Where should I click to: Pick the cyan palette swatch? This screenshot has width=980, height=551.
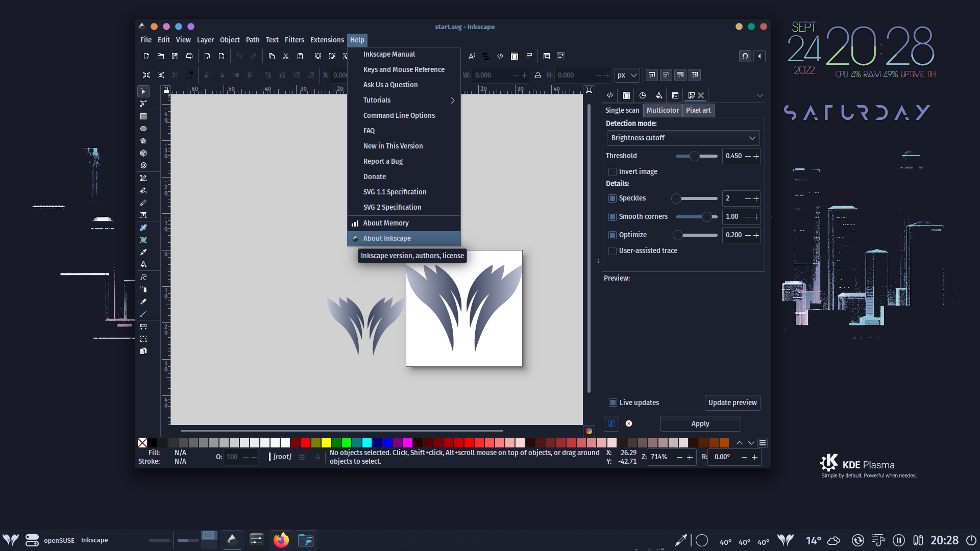pos(366,443)
